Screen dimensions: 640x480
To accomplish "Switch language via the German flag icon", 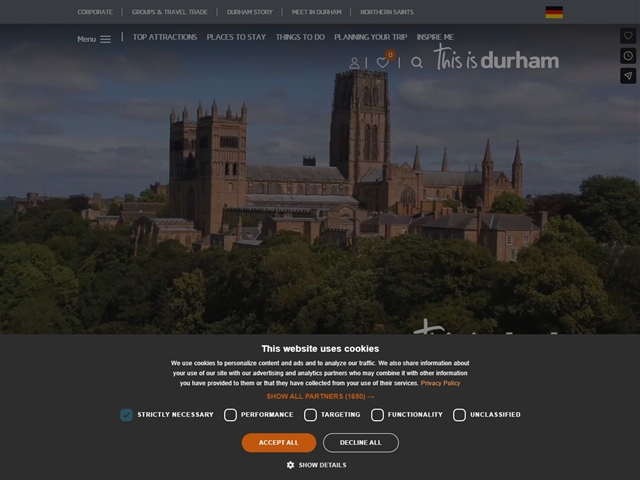I will pyautogui.click(x=554, y=12).
